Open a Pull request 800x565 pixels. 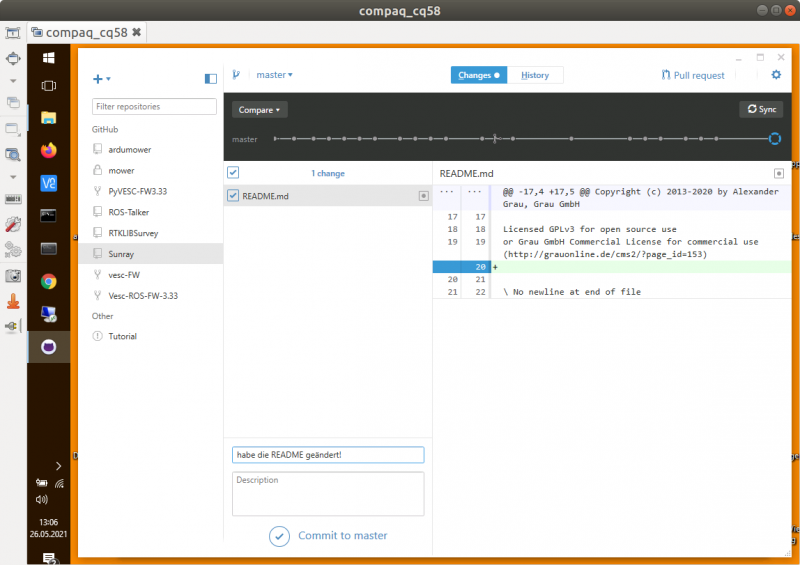(692, 75)
